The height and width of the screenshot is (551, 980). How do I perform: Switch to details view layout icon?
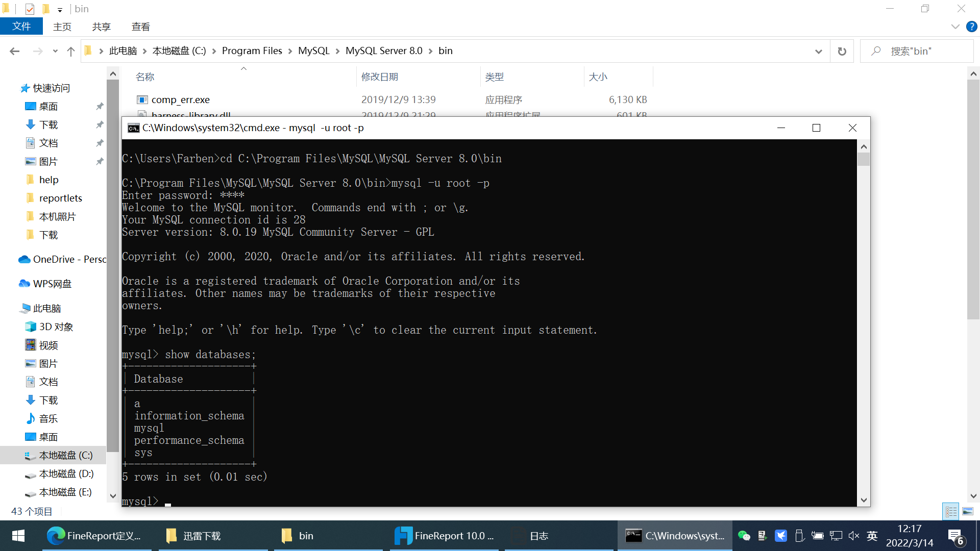point(951,511)
